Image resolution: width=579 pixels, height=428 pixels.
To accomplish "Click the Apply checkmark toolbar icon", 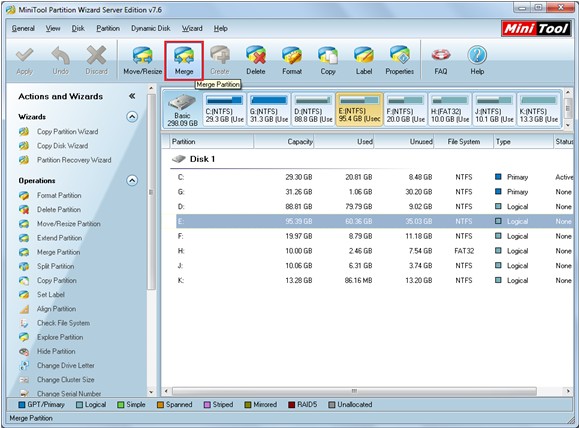I will click(x=24, y=55).
